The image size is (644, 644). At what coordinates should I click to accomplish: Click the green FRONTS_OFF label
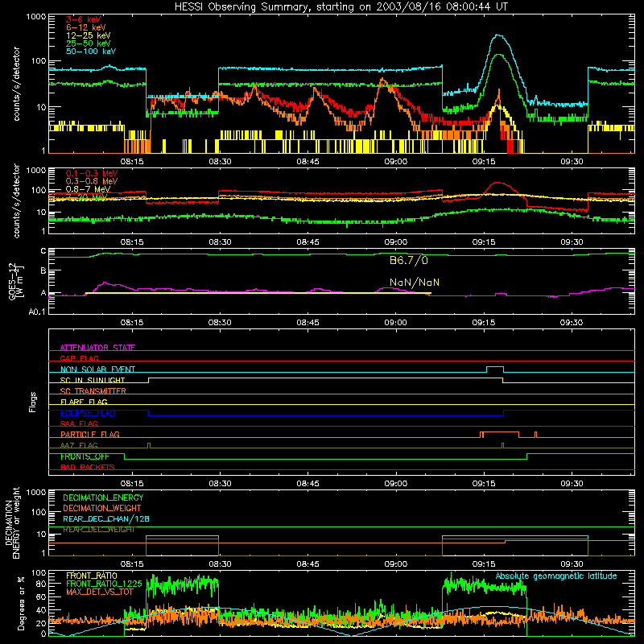point(85,456)
